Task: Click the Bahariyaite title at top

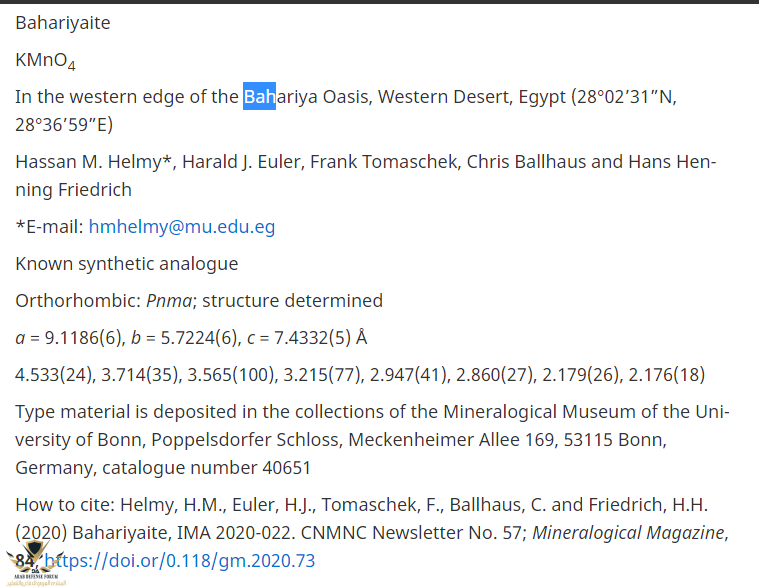Action: 63,23
